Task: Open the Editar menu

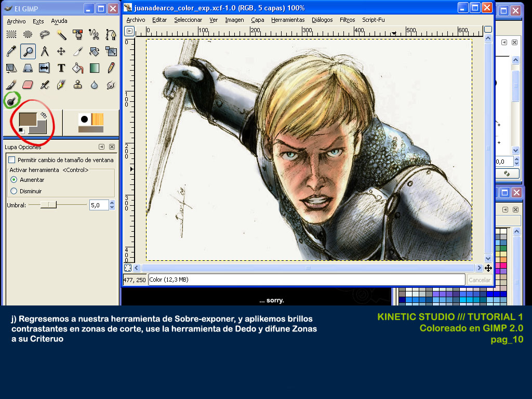Action: tap(159, 20)
